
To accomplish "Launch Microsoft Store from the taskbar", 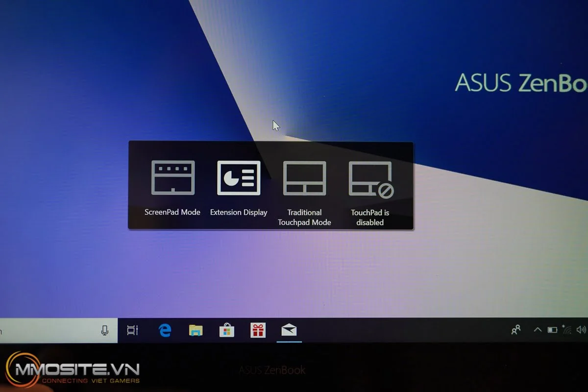I will (226, 330).
